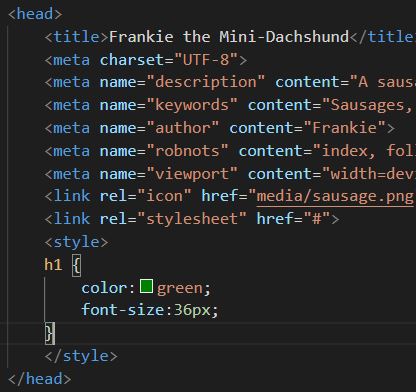The image size is (416, 392).
Task: Open the underlined media/sausage.png link
Action: coord(336,196)
